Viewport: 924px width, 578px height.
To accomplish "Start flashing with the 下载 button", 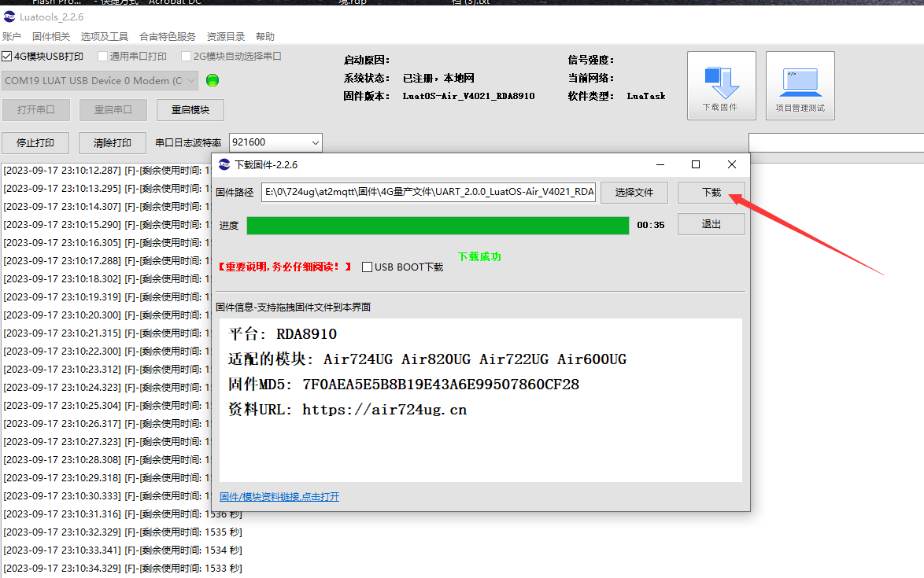I will 711,193.
